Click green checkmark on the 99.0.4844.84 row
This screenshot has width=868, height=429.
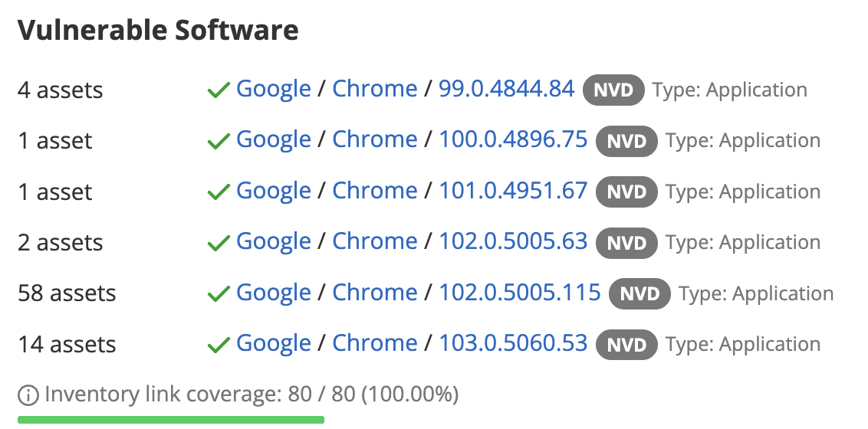click(x=219, y=90)
